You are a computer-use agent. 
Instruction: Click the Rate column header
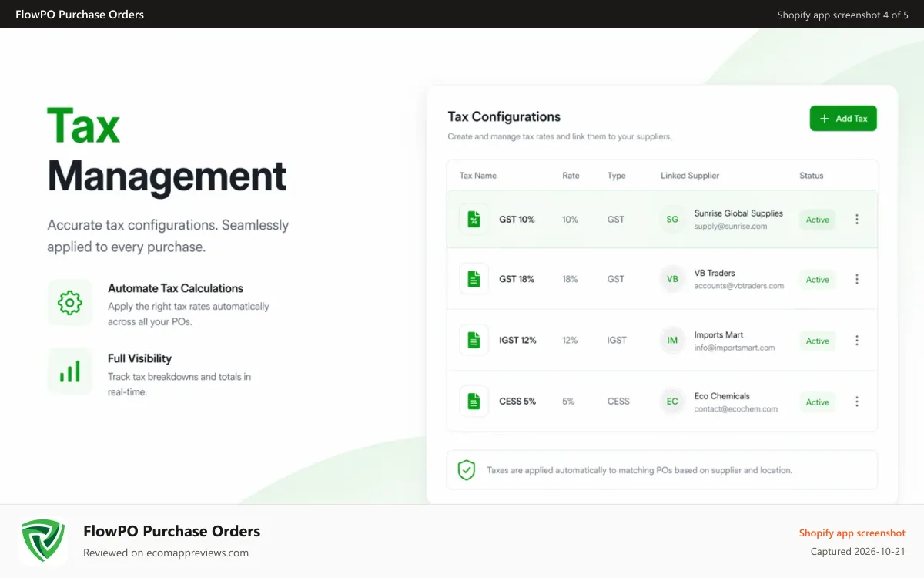[x=571, y=176]
